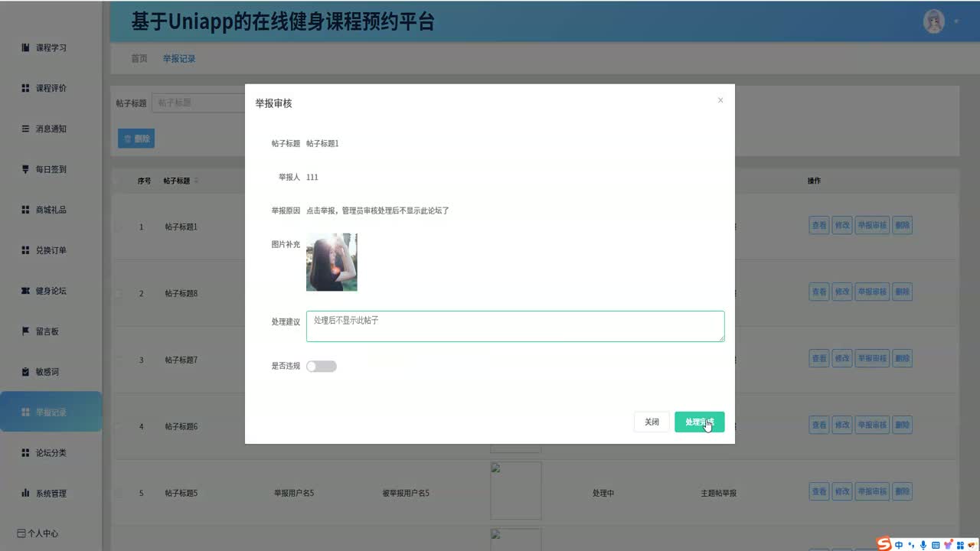The width and height of the screenshot is (980, 551).
Task: Click the 举报审核 dialog title
Action: (x=273, y=103)
